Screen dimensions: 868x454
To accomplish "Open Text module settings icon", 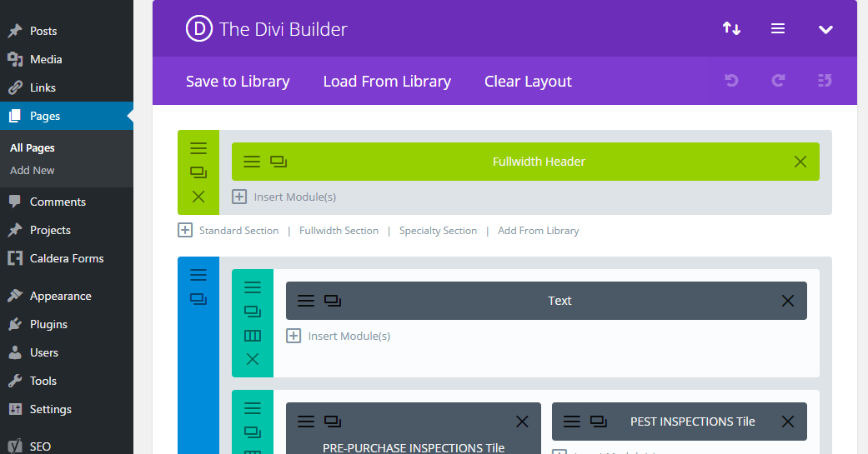I will click(x=305, y=301).
